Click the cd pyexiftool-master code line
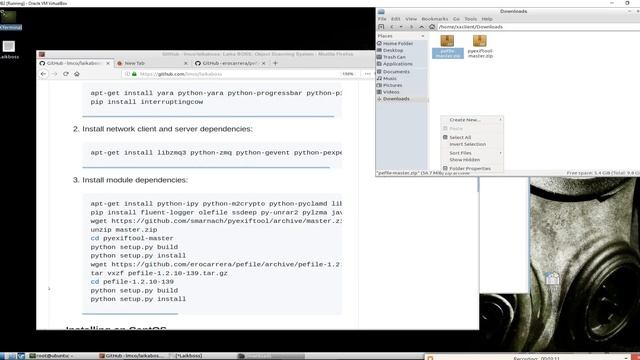This screenshot has height=360, width=640. pyautogui.click(x=132, y=238)
